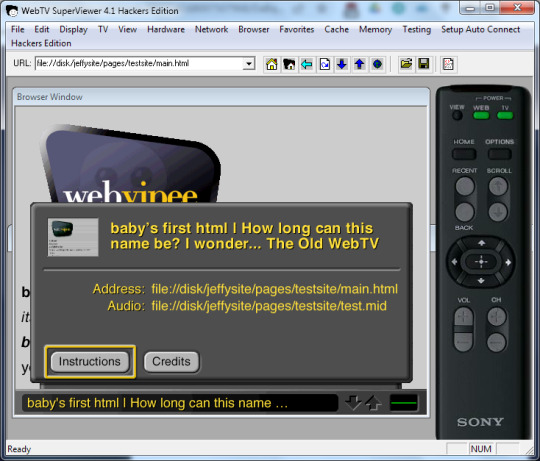This screenshot has height=461, width=540.
Task: Click the globe toolbar icon
Action: click(x=377, y=64)
